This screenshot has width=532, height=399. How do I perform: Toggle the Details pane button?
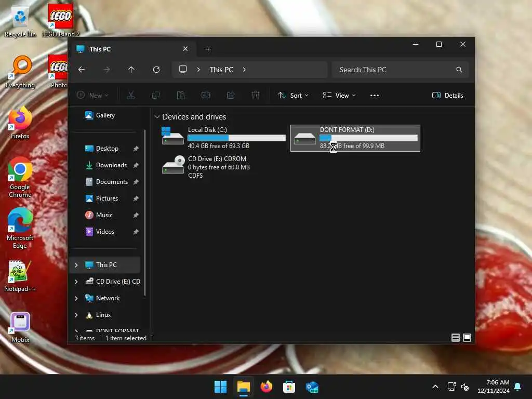point(447,96)
